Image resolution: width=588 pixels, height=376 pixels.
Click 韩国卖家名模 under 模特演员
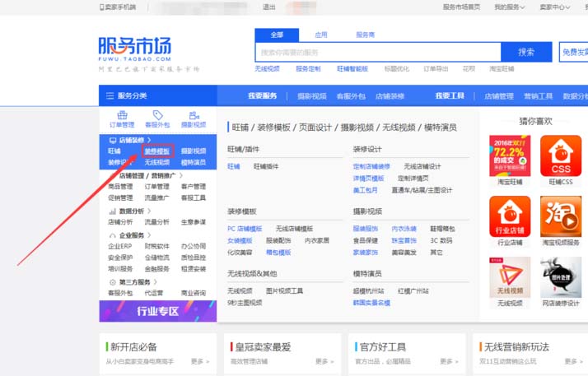pyautogui.click(x=371, y=303)
